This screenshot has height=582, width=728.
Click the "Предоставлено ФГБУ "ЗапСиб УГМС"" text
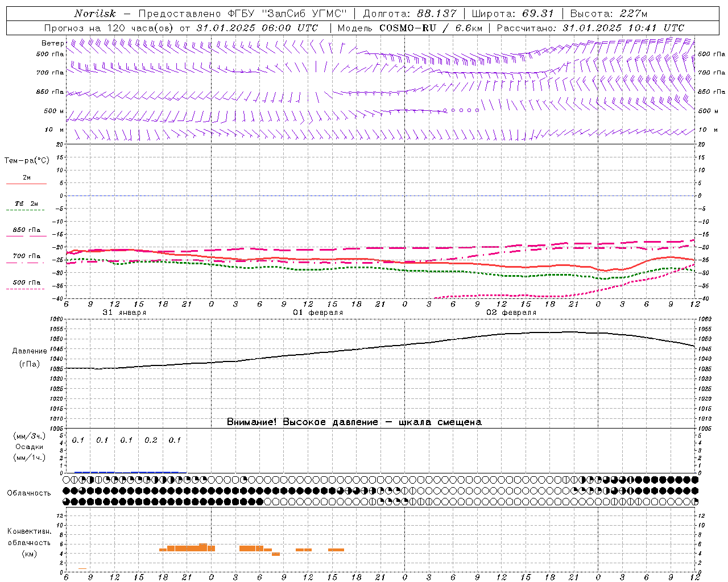(243, 14)
